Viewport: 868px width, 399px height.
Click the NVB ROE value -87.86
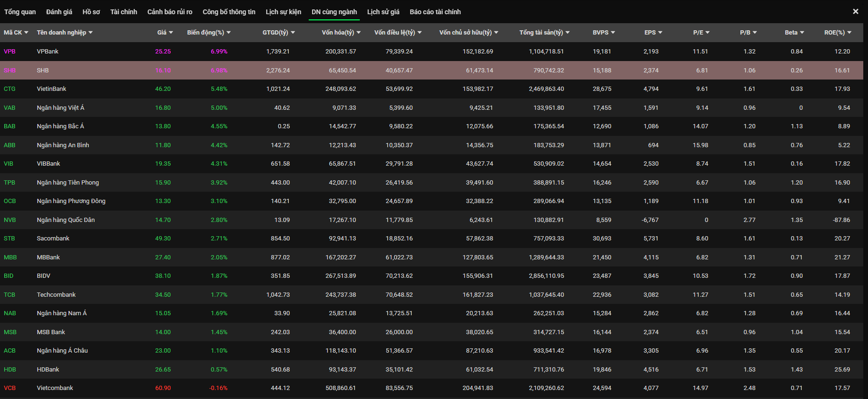pyautogui.click(x=842, y=220)
